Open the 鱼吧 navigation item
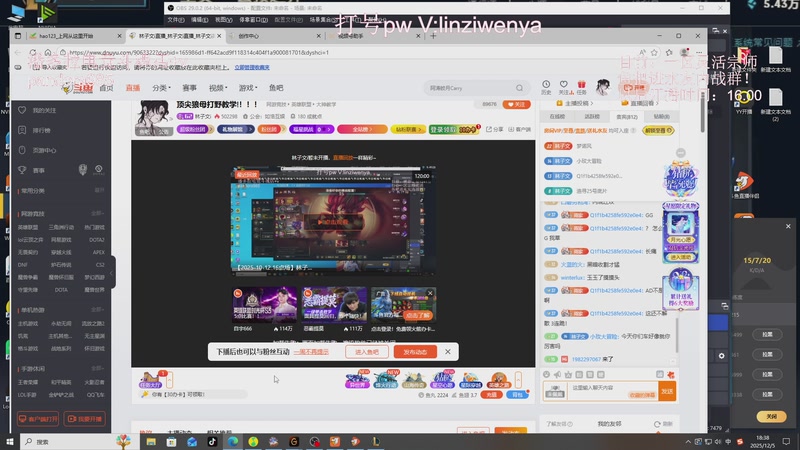 (x=276, y=88)
